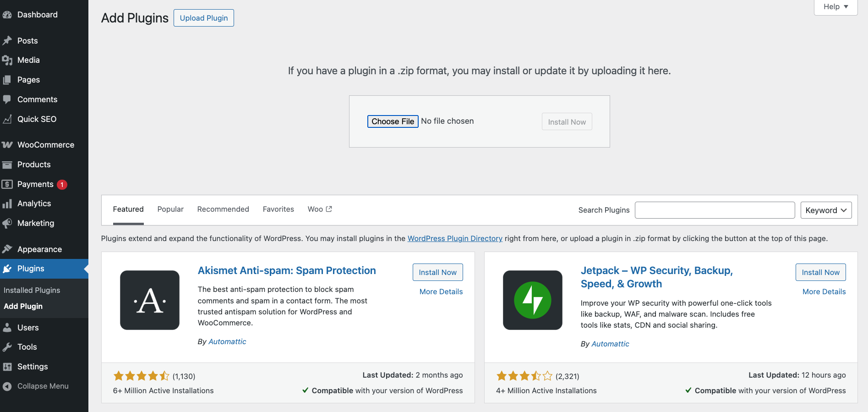868x412 pixels.
Task: Click the Pages icon in sidebar
Action: click(7, 80)
